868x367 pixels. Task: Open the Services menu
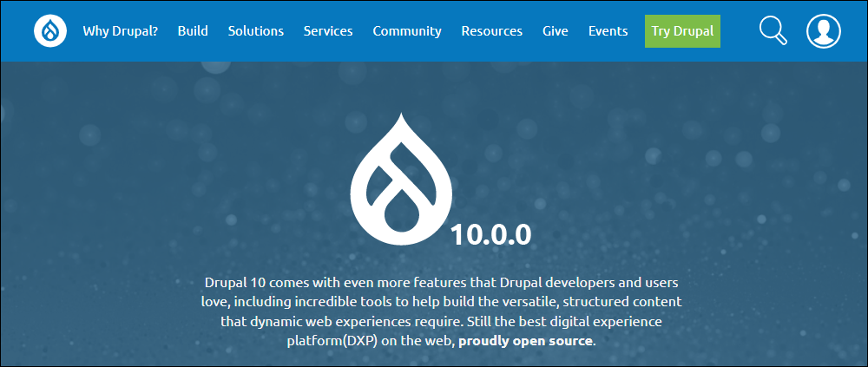(328, 31)
